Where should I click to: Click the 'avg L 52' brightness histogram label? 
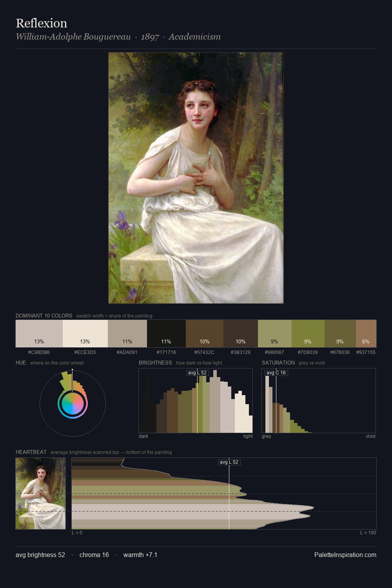click(197, 373)
